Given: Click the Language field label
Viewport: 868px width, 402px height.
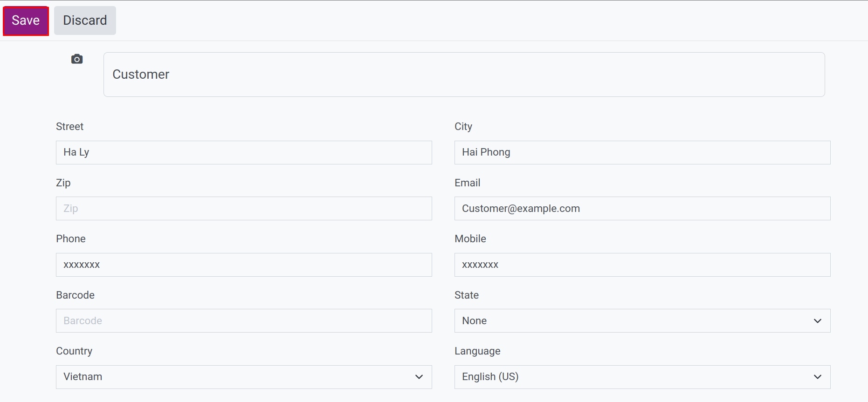Looking at the screenshot, I should tap(477, 351).
